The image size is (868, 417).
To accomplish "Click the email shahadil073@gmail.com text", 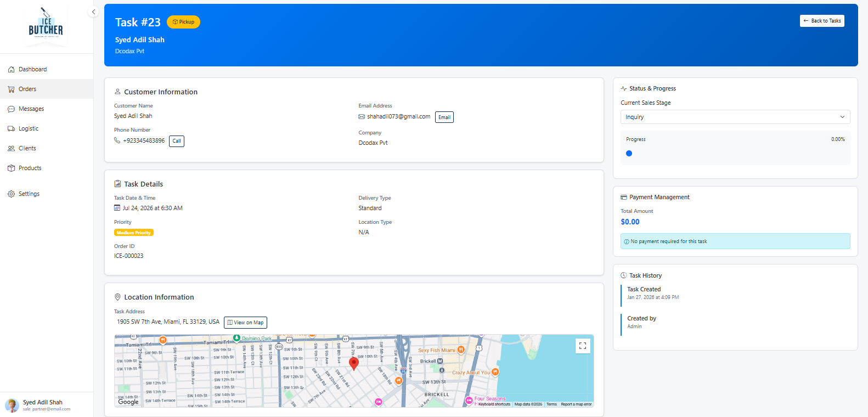I will pyautogui.click(x=399, y=116).
